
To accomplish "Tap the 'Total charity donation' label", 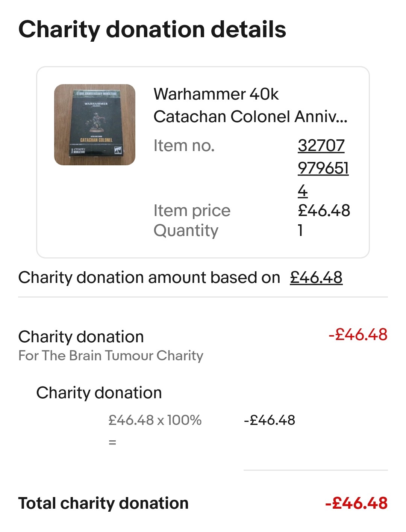I will click(103, 503).
